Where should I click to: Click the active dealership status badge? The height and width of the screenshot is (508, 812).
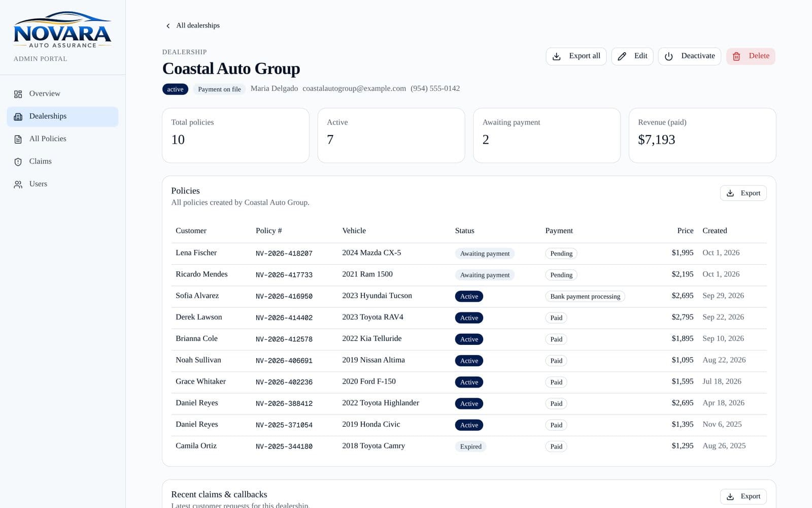coord(175,89)
